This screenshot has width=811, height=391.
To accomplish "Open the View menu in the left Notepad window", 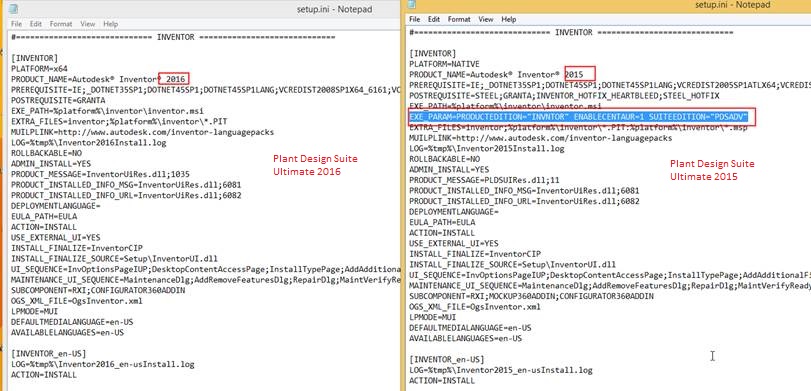I will (87, 24).
